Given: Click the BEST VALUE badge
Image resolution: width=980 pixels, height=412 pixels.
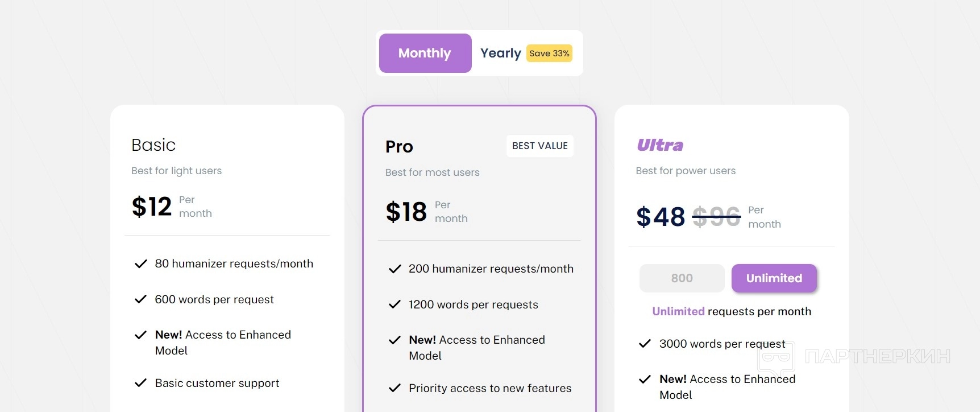Looking at the screenshot, I should pos(539,146).
